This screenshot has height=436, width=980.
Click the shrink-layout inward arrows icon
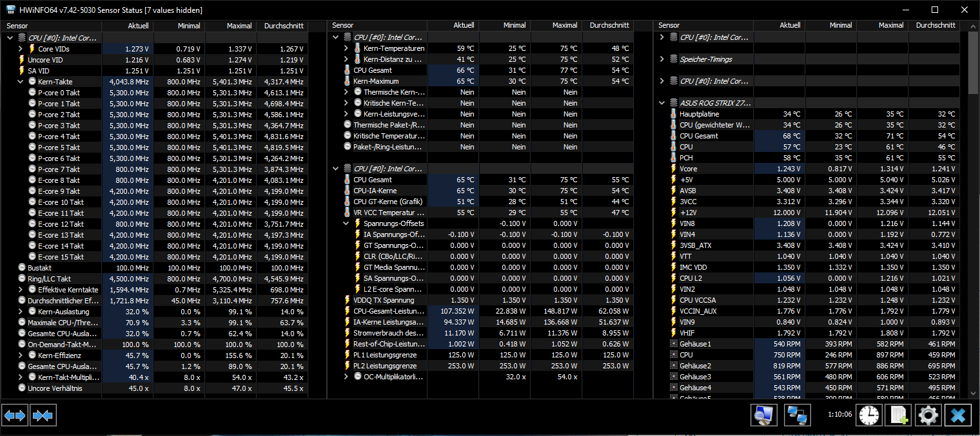[x=43, y=415]
